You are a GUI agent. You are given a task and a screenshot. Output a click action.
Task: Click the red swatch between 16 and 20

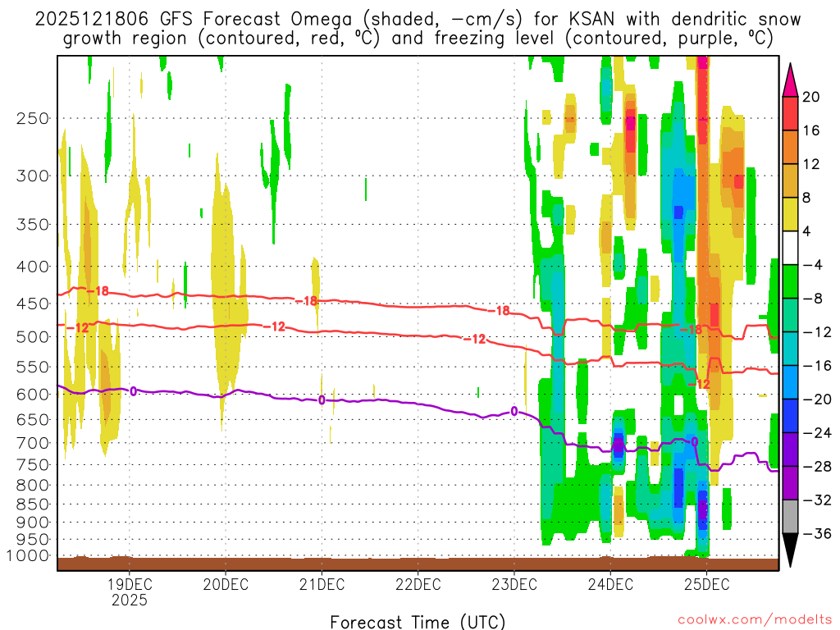pos(790,113)
